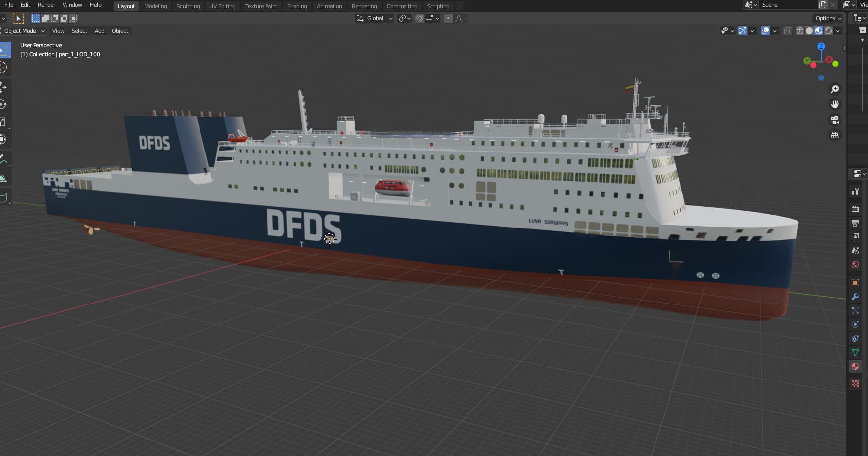
Task: Open the World properties tab
Action: (x=855, y=265)
